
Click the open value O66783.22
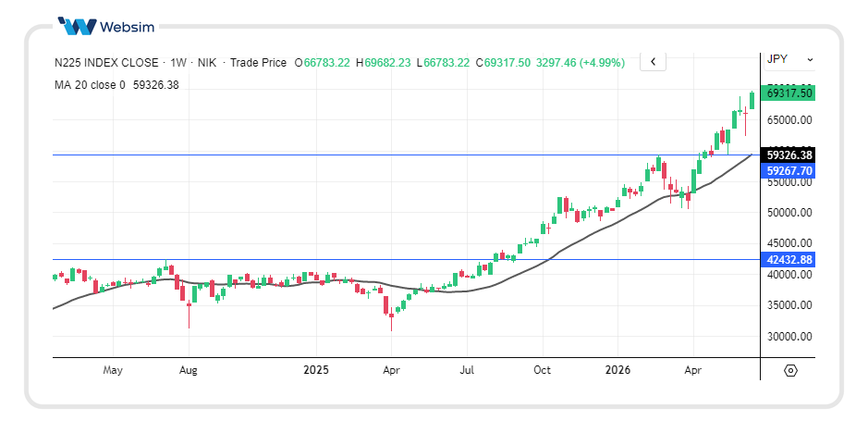(x=322, y=63)
